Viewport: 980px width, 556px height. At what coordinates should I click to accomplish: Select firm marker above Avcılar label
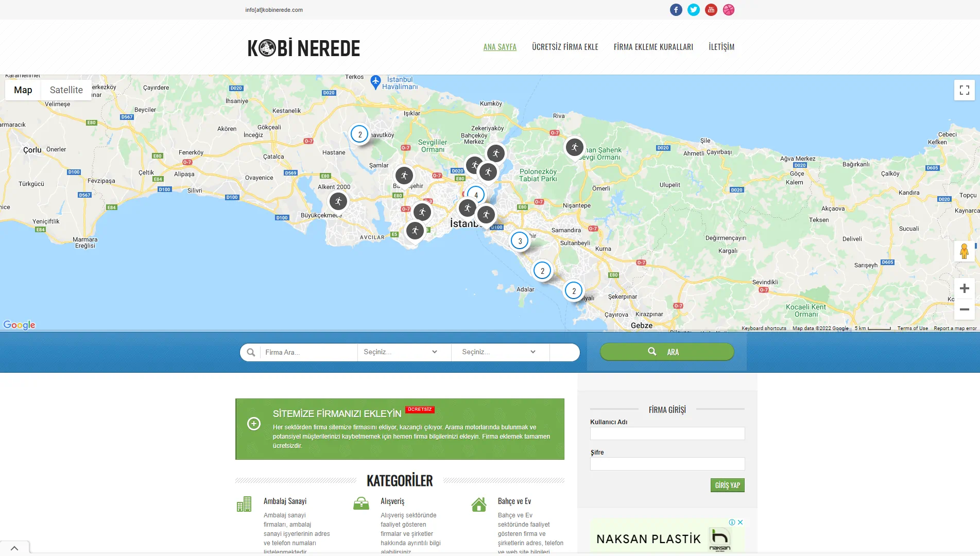415,231
